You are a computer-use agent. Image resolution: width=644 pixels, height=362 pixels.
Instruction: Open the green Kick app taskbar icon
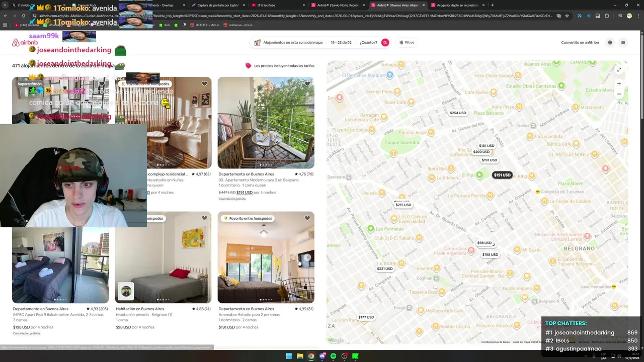coord(355,356)
